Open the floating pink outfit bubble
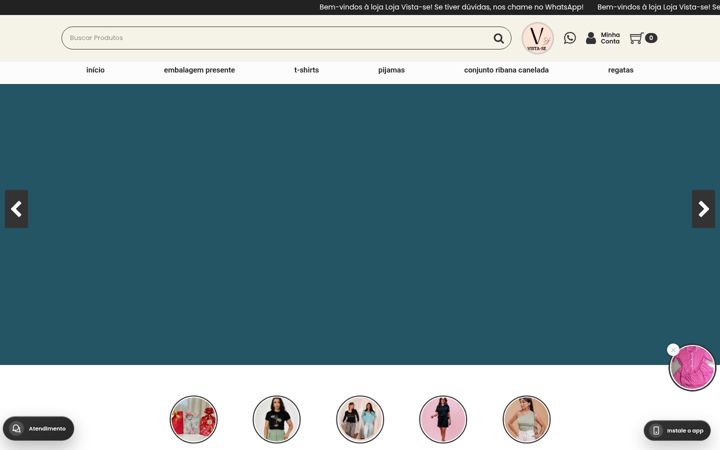The image size is (720, 450). (x=692, y=368)
